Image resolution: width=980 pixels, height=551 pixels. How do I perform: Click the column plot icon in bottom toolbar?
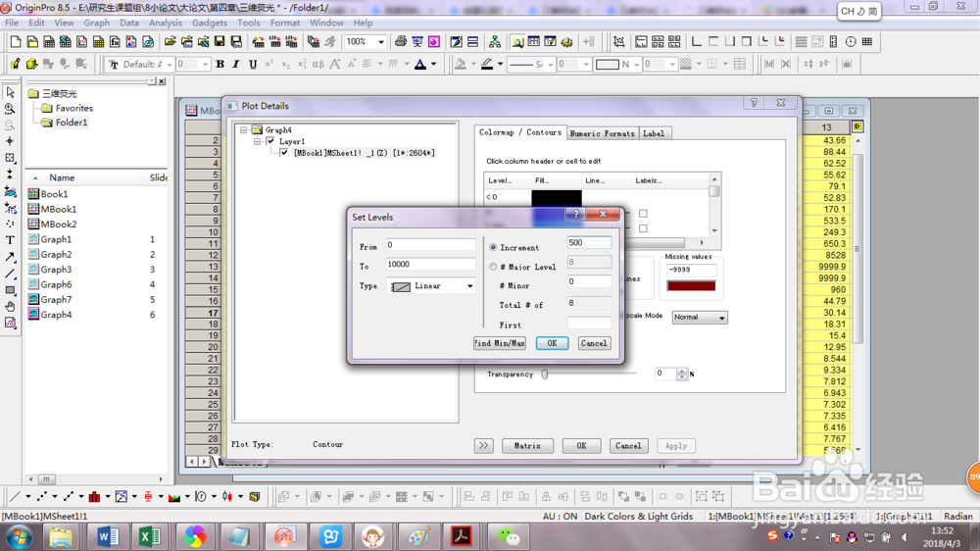pos(94,497)
